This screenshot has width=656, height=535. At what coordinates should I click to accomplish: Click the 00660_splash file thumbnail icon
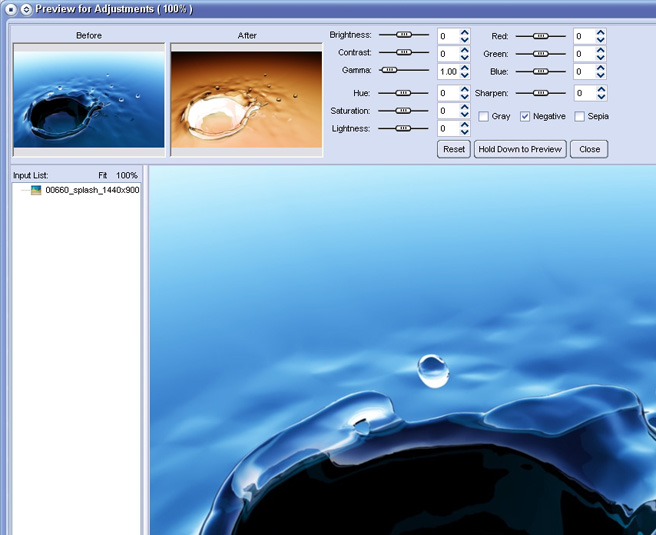tap(36, 190)
